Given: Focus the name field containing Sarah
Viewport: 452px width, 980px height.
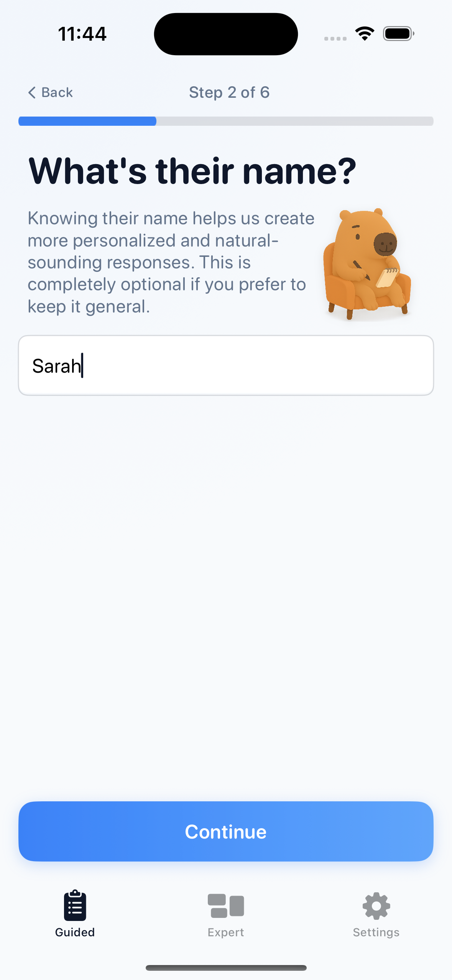Looking at the screenshot, I should tap(226, 365).
